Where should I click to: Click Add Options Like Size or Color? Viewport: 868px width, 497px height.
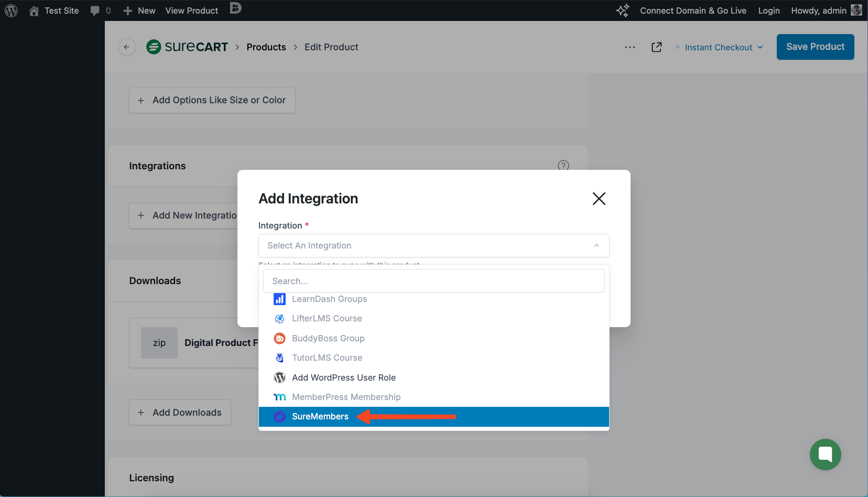click(x=212, y=100)
